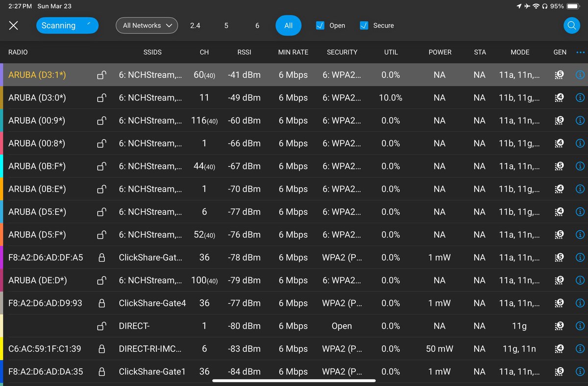The width and height of the screenshot is (588, 386).
Task: Select the ClickShare-Gate1 SSID cell
Action: click(152, 372)
